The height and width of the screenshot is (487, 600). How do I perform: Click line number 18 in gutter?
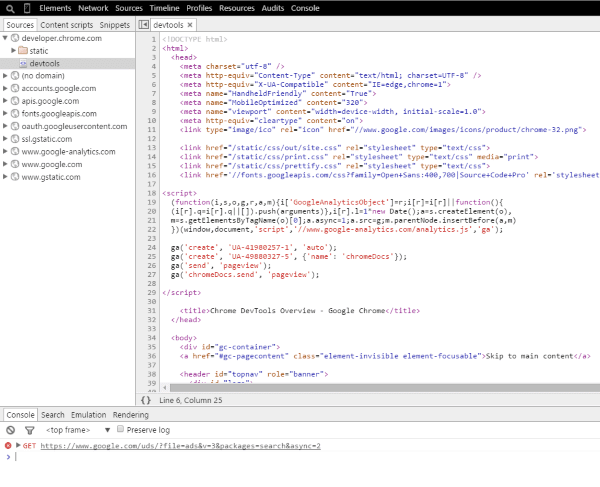point(152,193)
